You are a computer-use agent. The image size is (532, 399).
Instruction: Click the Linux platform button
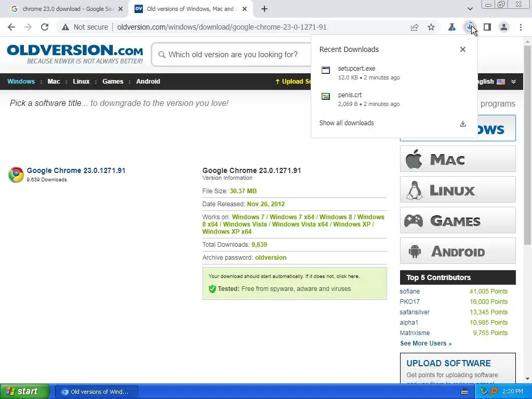pyautogui.click(x=458, y=189)
